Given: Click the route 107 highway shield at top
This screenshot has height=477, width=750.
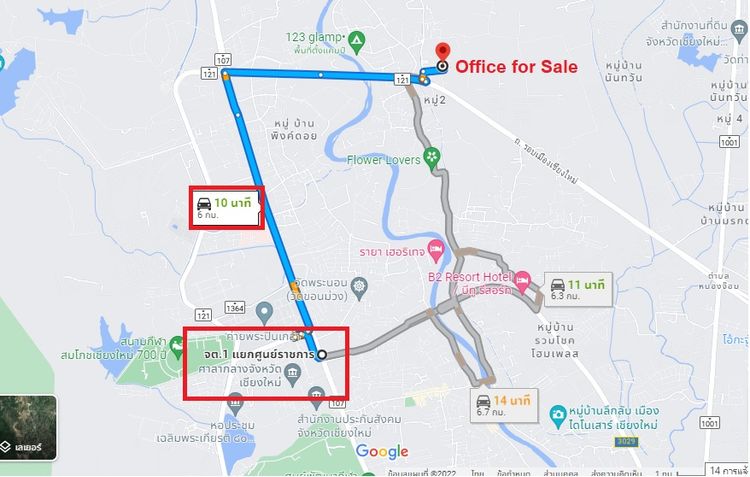Looking at the screenshot, I should tap(223, 60).
